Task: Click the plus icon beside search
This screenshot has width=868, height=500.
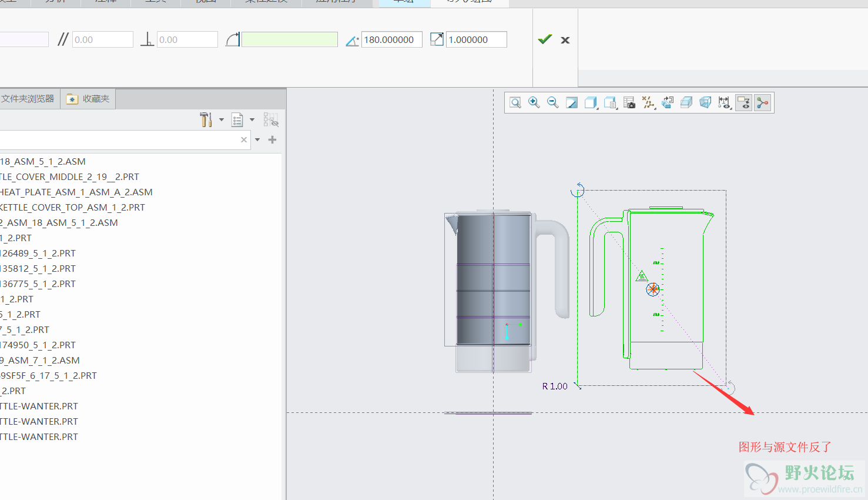Action: (x=272, y=140)
